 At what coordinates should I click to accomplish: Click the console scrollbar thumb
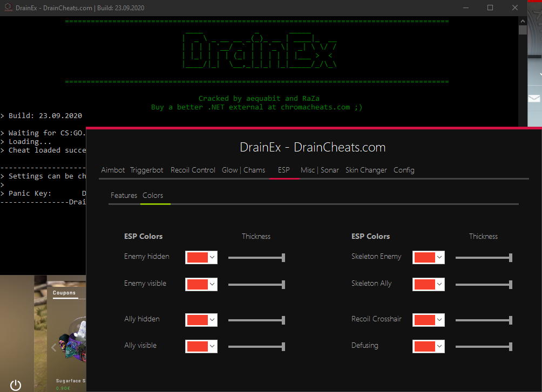click(523, 30)
